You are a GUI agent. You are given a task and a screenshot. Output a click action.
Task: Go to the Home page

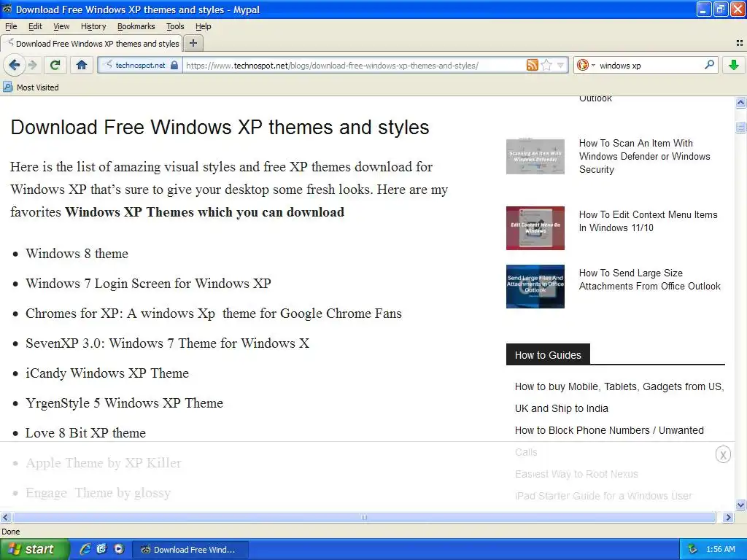point(82,65)
